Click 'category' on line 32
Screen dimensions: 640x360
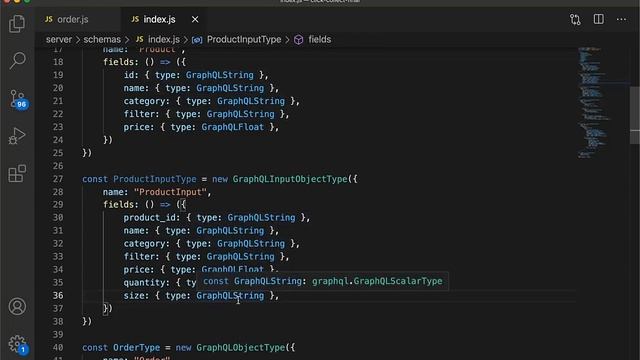tap(144, 244)
